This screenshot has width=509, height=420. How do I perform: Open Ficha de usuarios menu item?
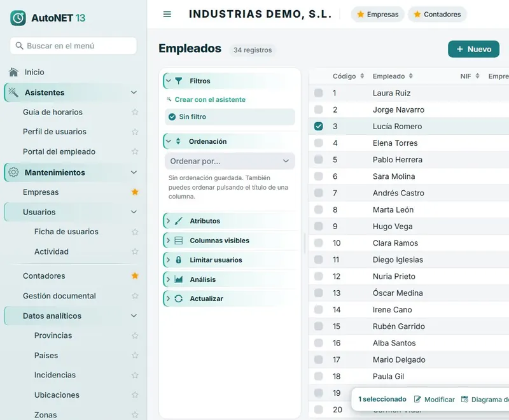click(66, 232)
